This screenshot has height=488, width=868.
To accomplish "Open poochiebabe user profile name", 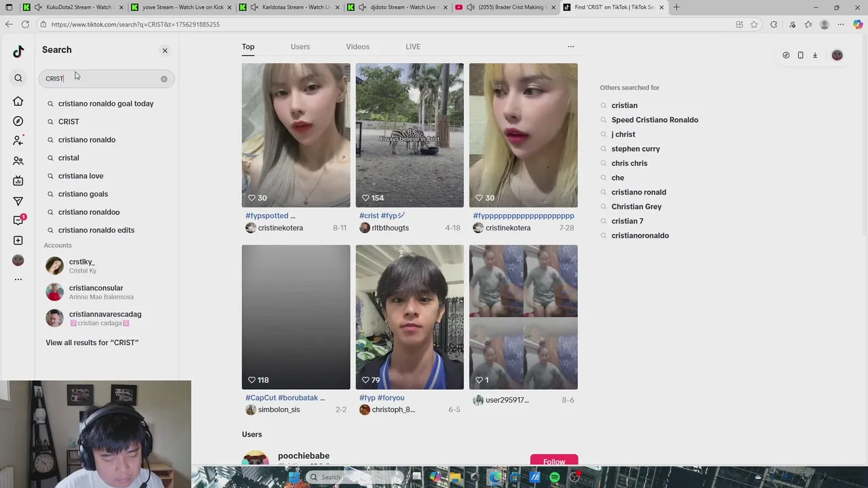I will point(304,456).
